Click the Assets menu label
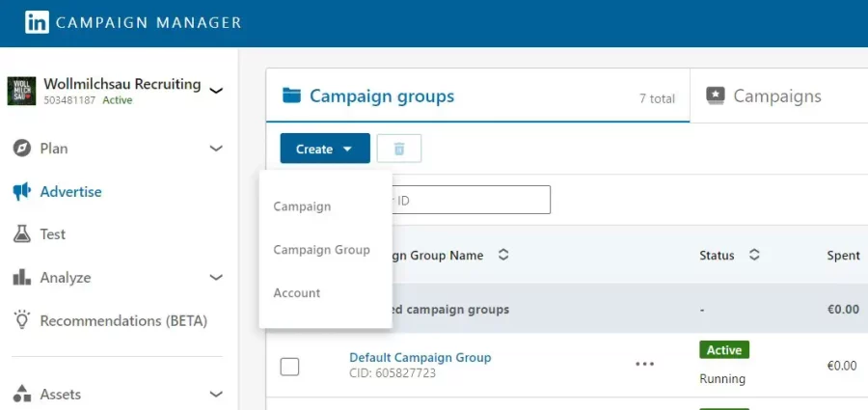868x410 pixels. pos(61,395)
